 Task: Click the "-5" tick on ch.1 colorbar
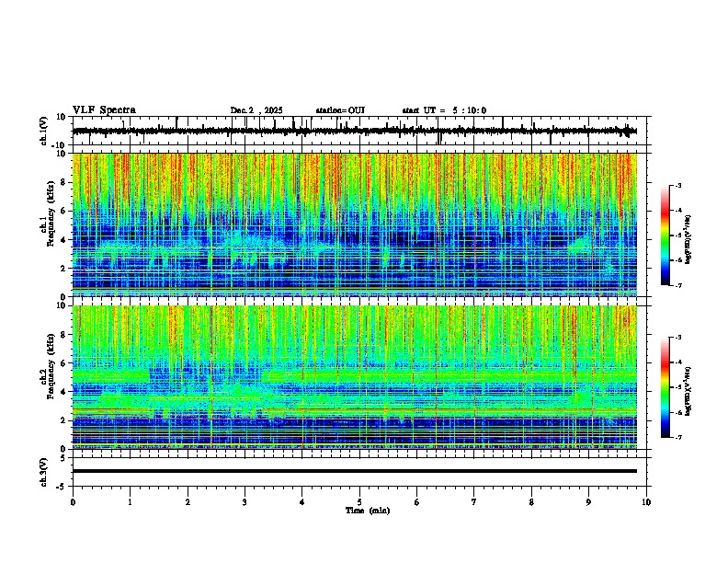[677, 236]
